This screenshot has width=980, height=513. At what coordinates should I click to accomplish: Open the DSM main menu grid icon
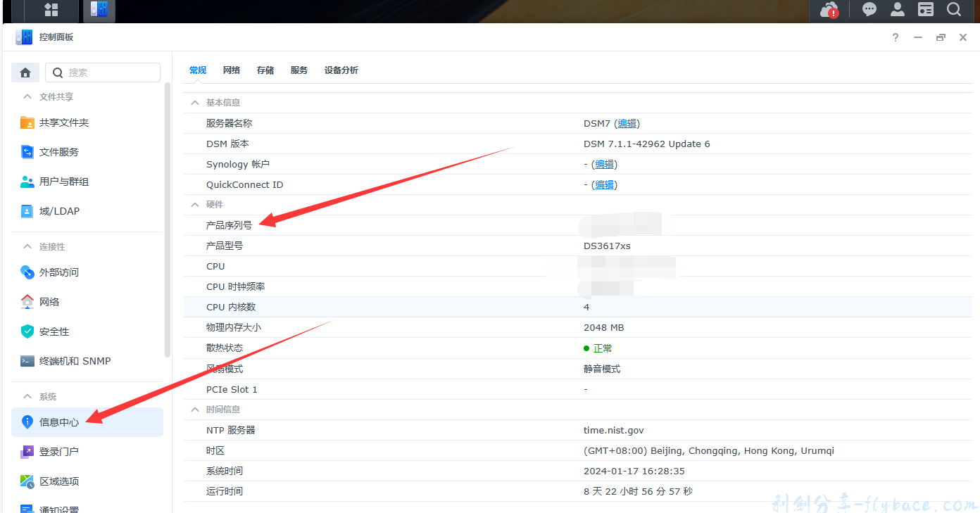pos(51,10)
